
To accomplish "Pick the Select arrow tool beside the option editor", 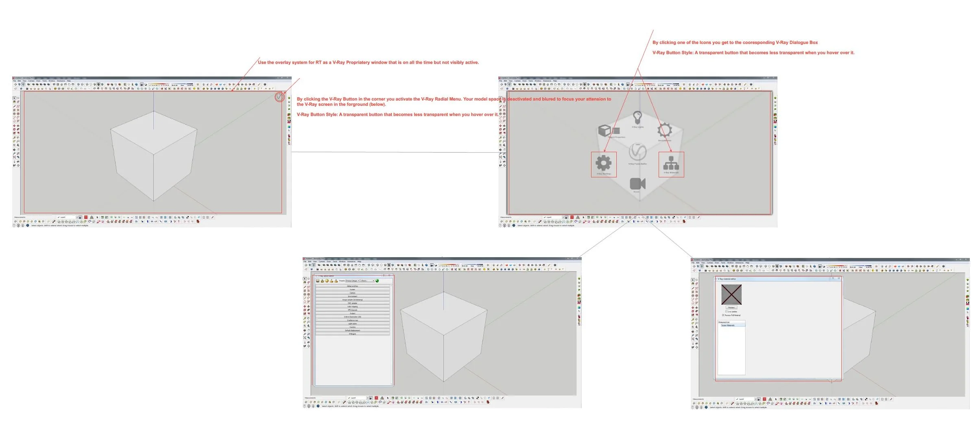I will pos(305,279).
